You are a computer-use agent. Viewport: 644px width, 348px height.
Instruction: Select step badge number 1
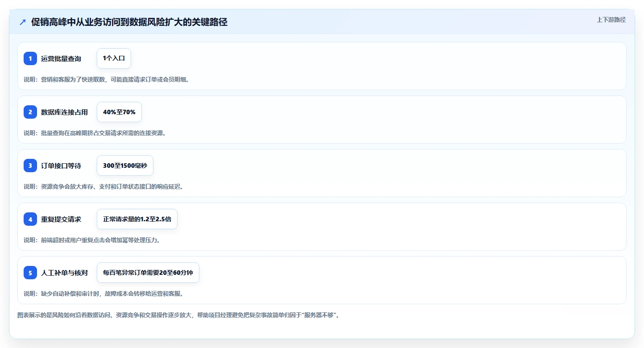[x=30, y=58]
